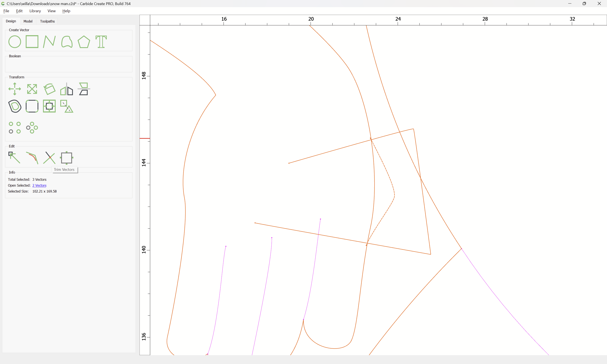This screenshot has width=607, height=364.
Task: Activate the curve smoothing edit tool
Action: pos(32,158)
